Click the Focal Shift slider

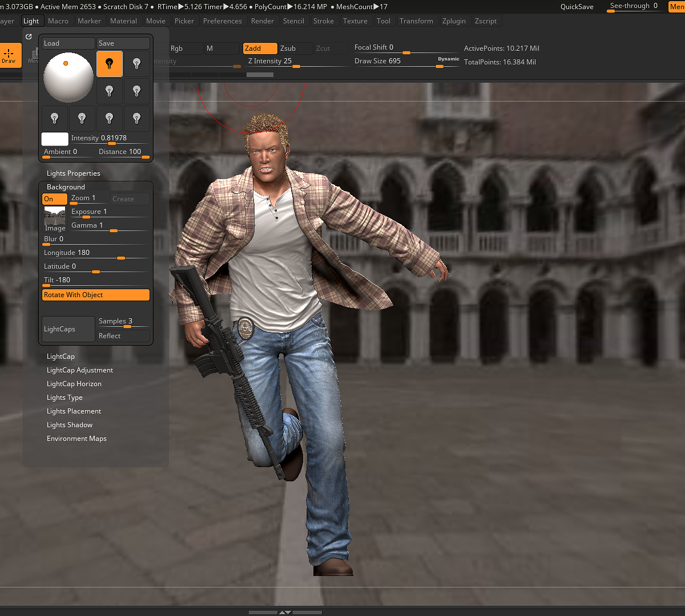click(406, 48)
